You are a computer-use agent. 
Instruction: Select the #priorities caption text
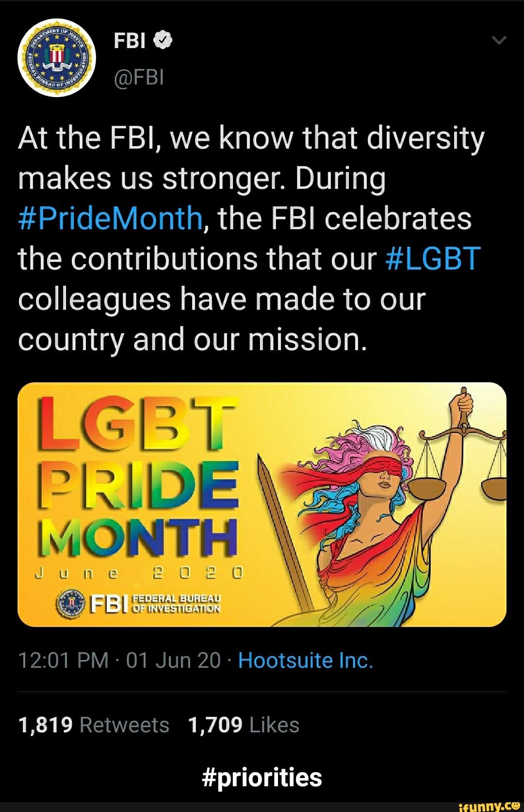262,776
